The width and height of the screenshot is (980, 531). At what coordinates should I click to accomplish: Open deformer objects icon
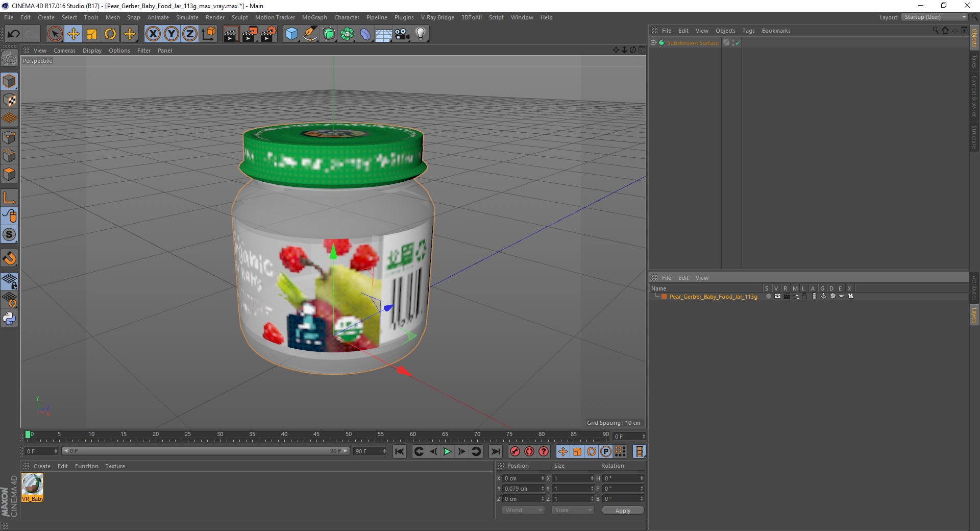click(365, 34)
